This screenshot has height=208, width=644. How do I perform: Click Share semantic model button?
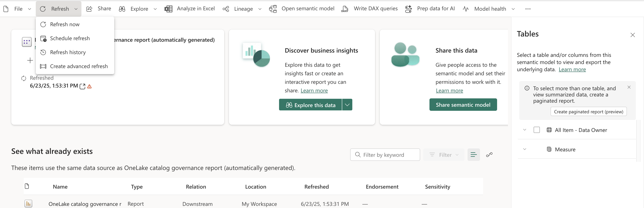click(463, 105)
